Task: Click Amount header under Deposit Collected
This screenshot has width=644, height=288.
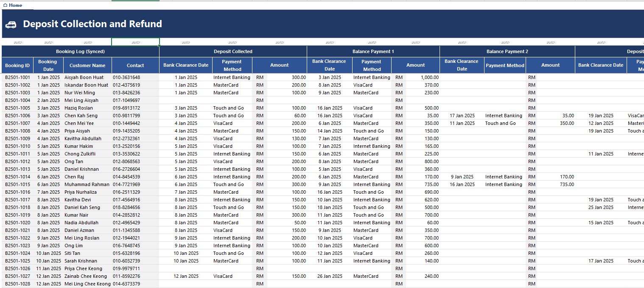Action: [x=280, y=65]
